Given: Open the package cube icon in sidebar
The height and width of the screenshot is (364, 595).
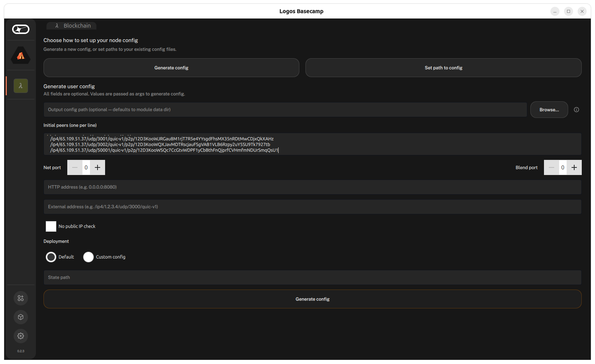Looking at the screenshot, I should tap(21, 317).
